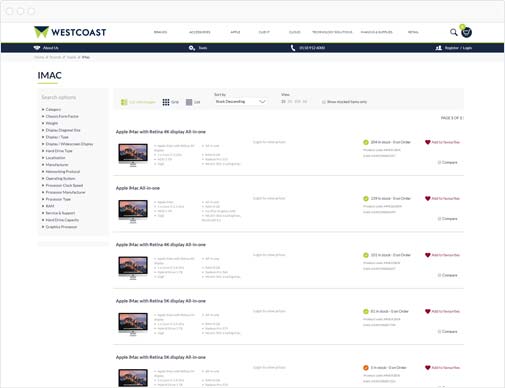Open the search magnifier icon
The height and width of the screenshot is (388, 505).
pyautogui.click(x=453, y=32)
